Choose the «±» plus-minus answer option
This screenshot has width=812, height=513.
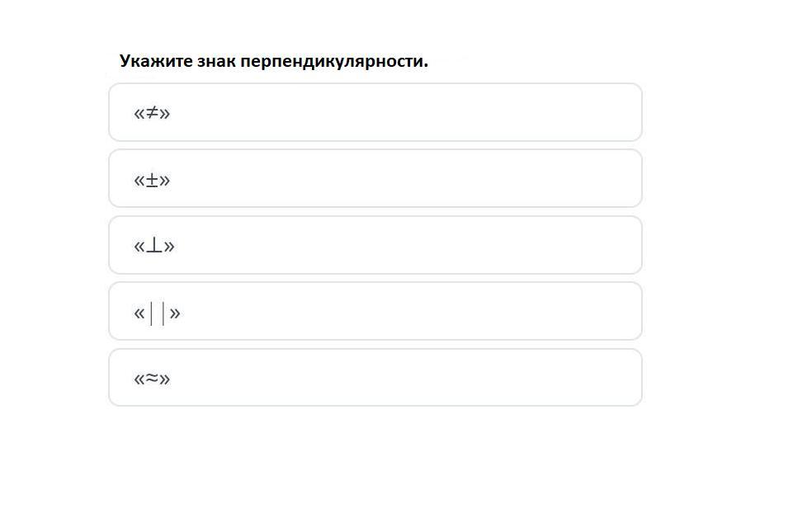coord(375,179)
